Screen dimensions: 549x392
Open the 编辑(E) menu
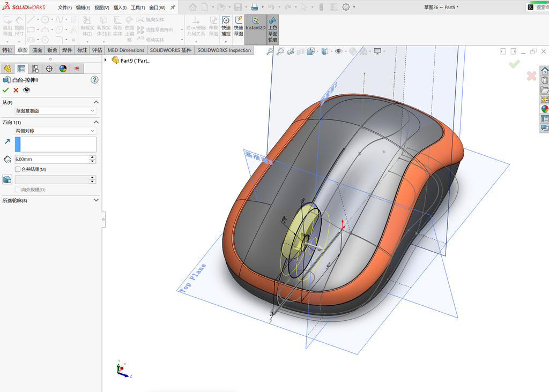click(83, 7)
